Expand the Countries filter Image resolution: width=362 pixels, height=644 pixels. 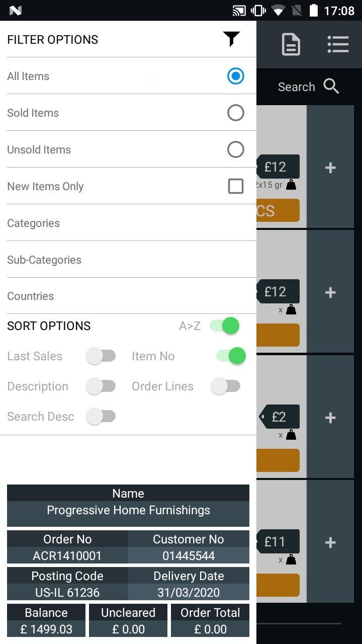[128, 296]
